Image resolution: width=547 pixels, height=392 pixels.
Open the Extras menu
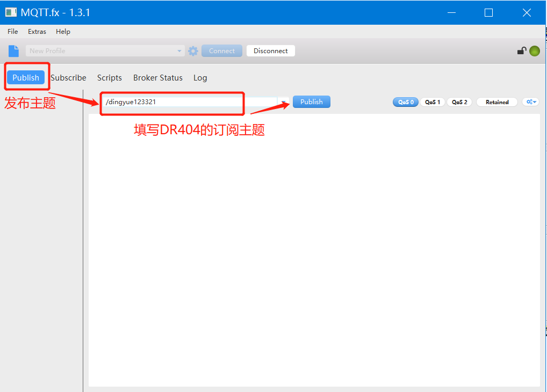click(37, 32)
